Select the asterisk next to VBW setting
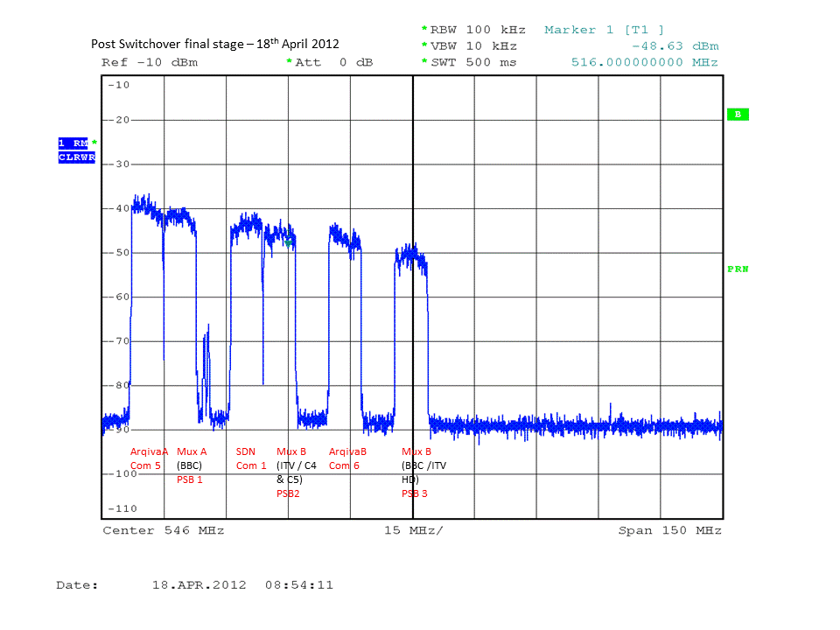Screen dimensions: 840x630 pyautogui.click(x=423, y=45)
